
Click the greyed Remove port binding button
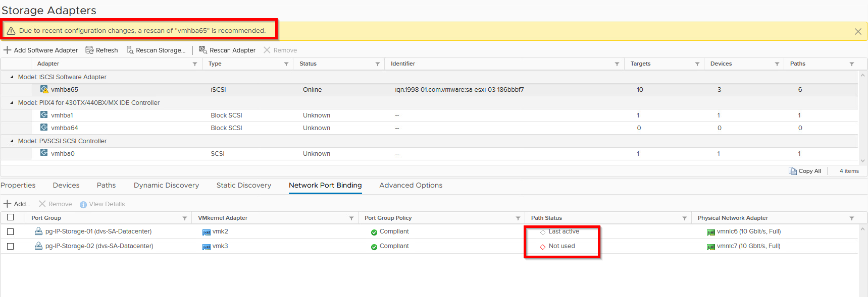coord(56,204)
